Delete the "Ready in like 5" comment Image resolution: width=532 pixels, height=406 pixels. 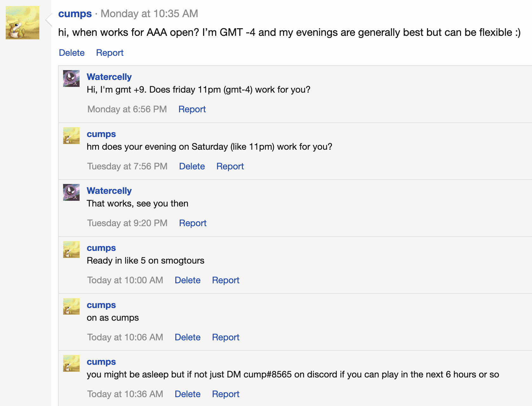(188, 280)
